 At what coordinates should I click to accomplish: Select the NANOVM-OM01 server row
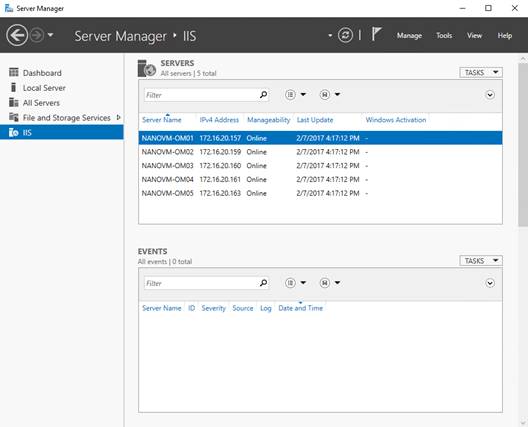pyautogui.click(x=320, y=138)
